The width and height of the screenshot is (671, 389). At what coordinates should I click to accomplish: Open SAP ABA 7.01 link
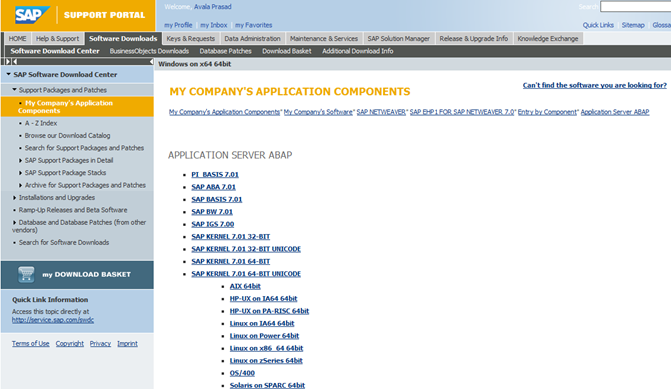point(214,187)
